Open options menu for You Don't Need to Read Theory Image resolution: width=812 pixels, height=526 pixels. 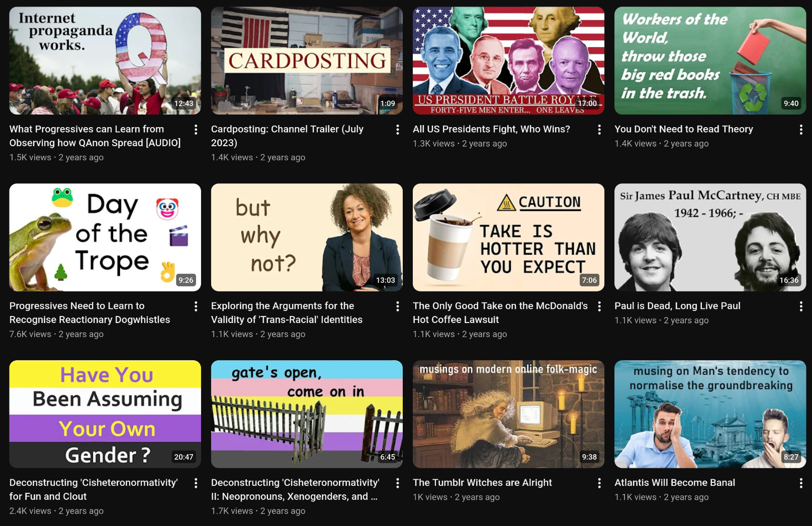click(x=800, y=130)
